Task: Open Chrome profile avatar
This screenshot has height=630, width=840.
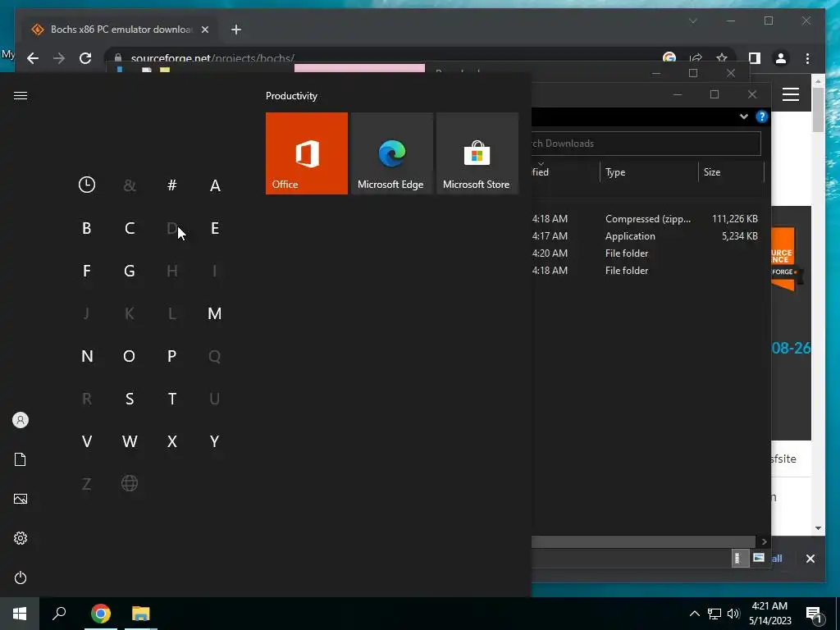Action: (x=781, y=58)
